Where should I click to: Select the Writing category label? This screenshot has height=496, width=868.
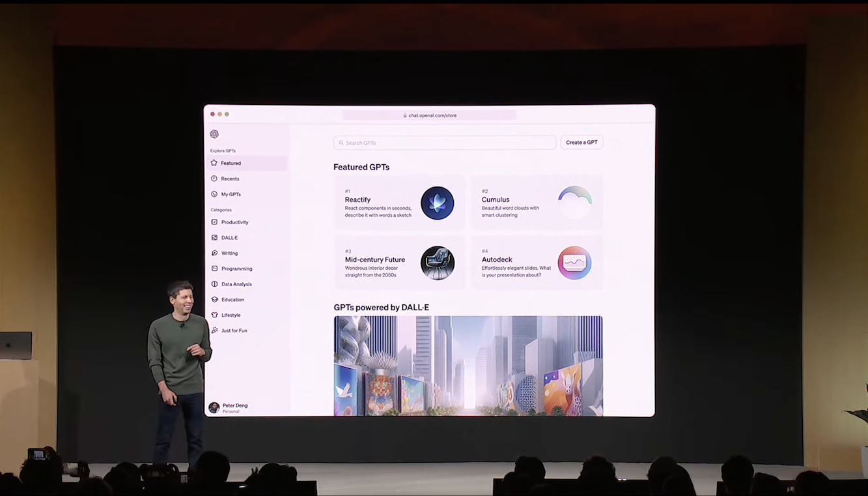click(x=229, y=254)
